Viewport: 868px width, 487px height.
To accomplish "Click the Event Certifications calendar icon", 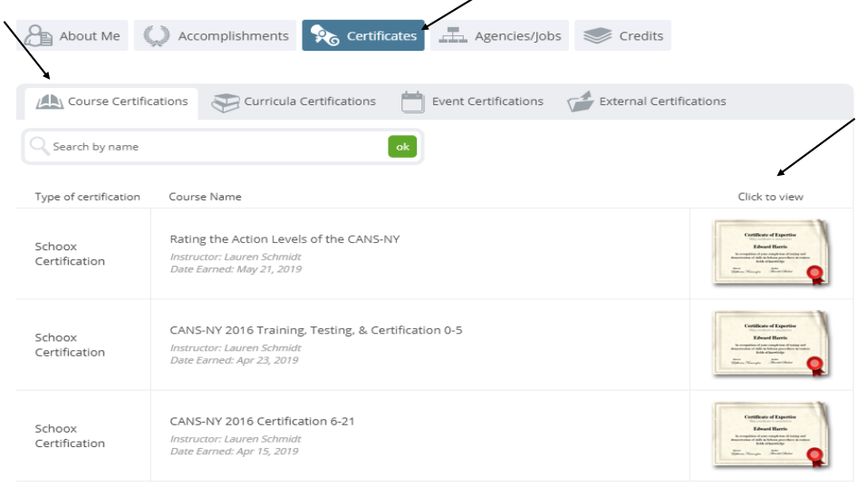I will tap(412, 102).
